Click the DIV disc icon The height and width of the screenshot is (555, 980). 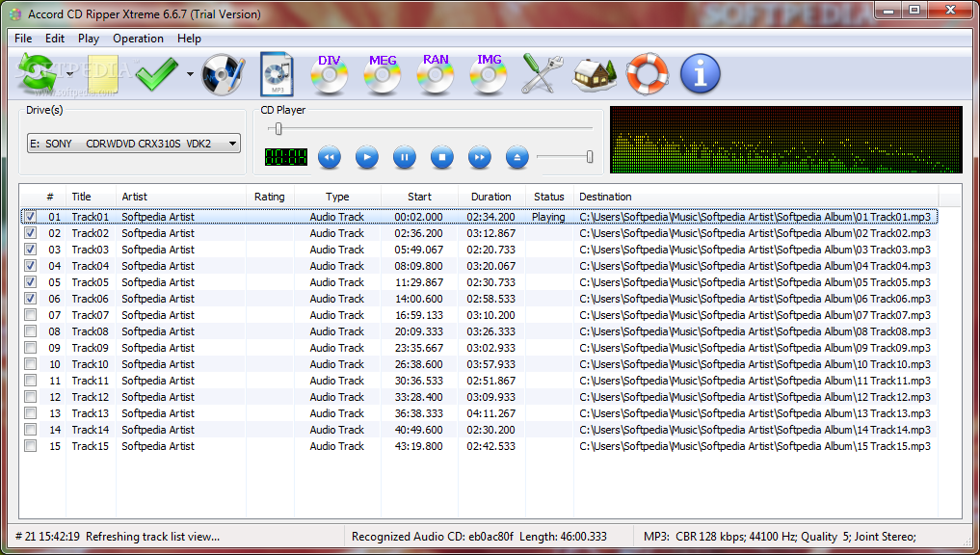coord(330,74)
